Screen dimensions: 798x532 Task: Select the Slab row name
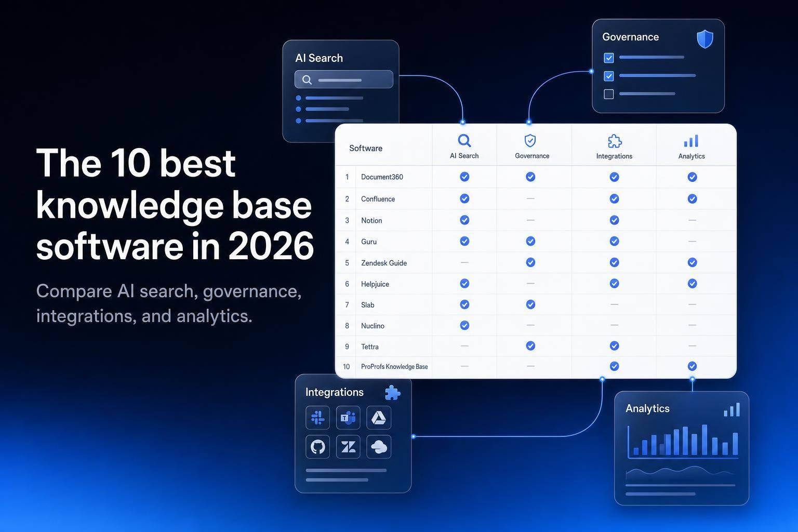pyautogui.click(x=367, y=305)
